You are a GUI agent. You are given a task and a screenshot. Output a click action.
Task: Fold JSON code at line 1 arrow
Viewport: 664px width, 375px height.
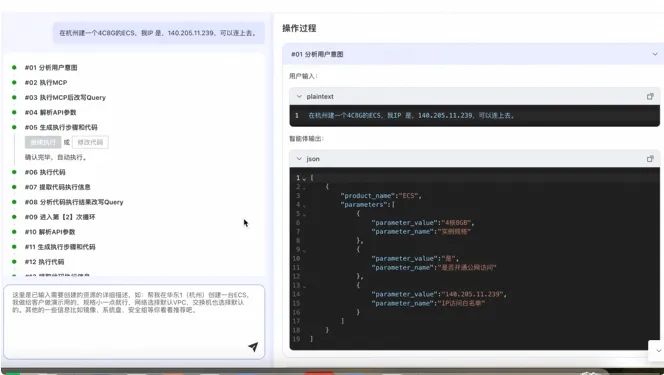click(304, 179)
